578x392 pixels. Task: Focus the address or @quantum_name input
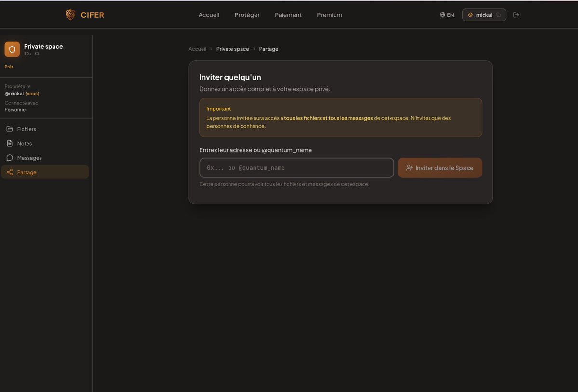point(296,168)
